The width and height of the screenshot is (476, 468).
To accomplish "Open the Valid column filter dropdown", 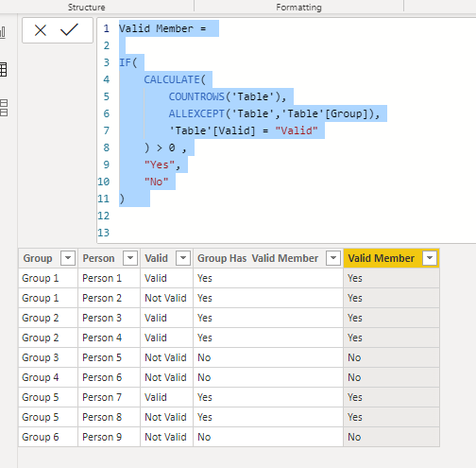I will coord(183,258).
